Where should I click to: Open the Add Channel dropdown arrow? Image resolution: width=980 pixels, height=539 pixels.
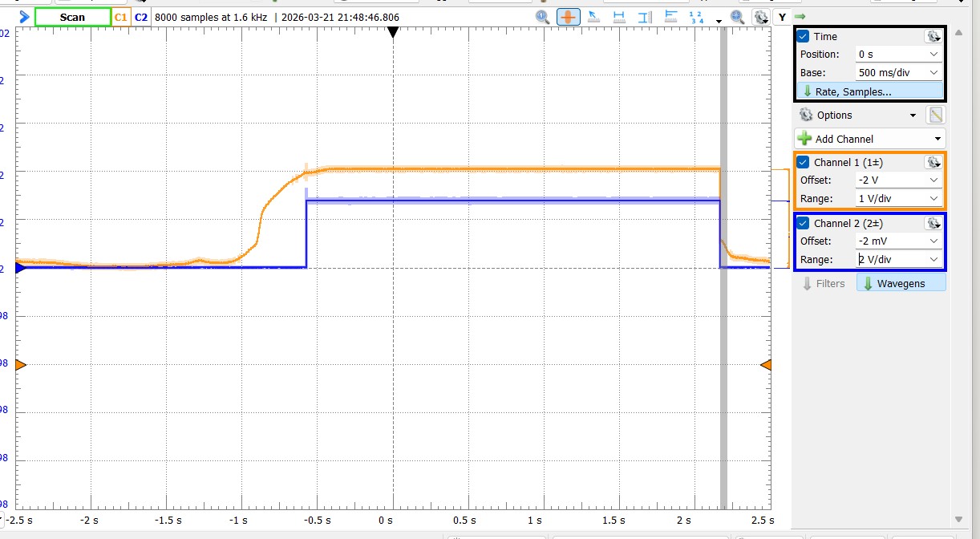937,139
